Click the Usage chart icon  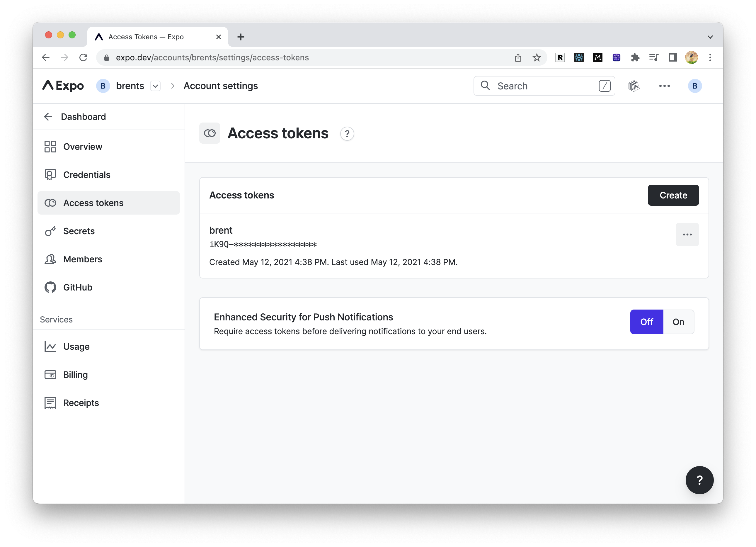point(50,346)
